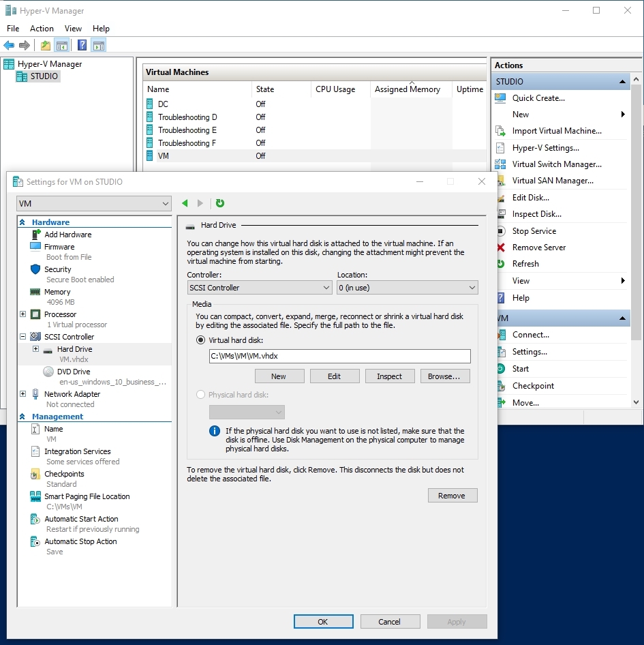The image size is (644, 645).
Task: Open the View menu
Action: [73, 29]
